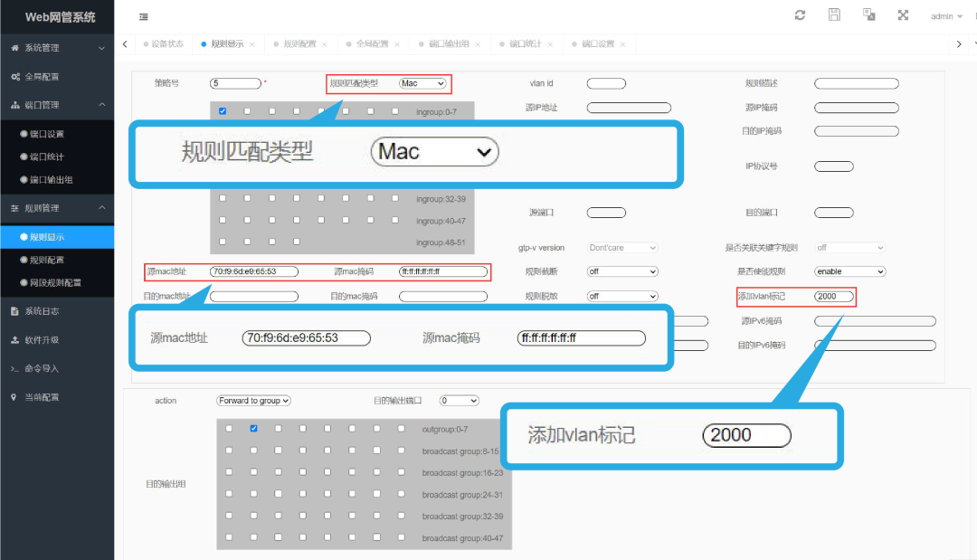
Task: Click the location pin icon beside 当前配置
Action: point(14,397)
